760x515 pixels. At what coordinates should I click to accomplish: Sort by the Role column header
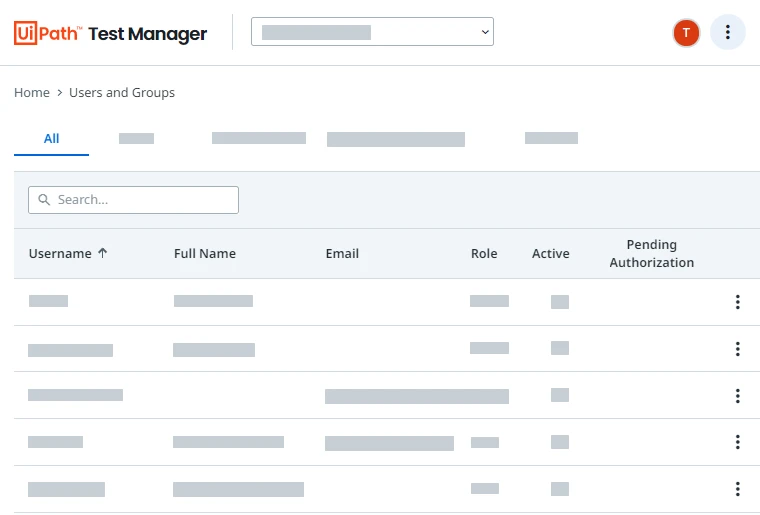coord(484,253)
